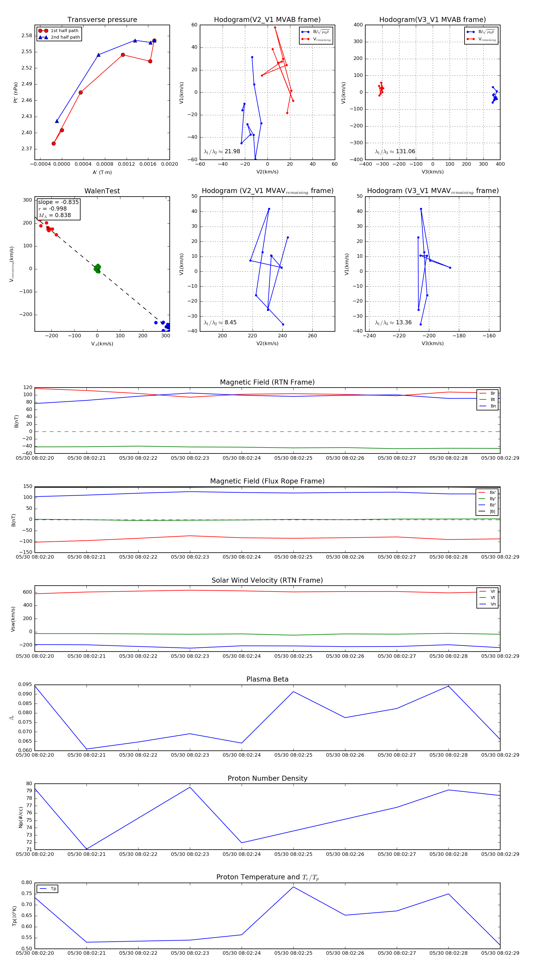Viewport: 535px width, 980px height.
Task: Click the 08:02:25 time tick under Plasma Beta
Action: tap(293, 755)
